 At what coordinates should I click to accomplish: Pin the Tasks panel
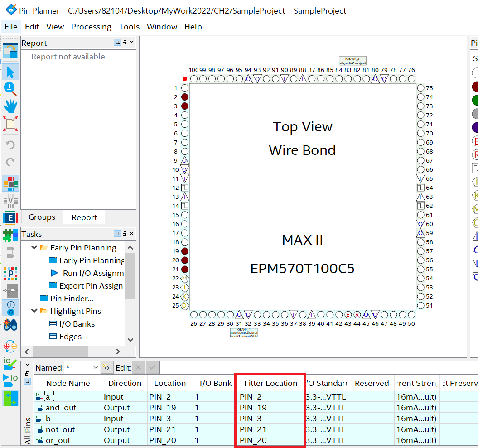tap(118, 234)
